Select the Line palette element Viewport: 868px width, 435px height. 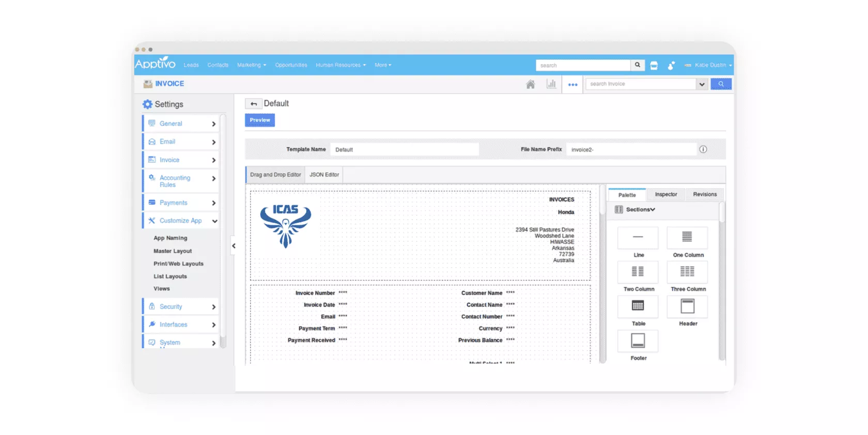(638, 238)
